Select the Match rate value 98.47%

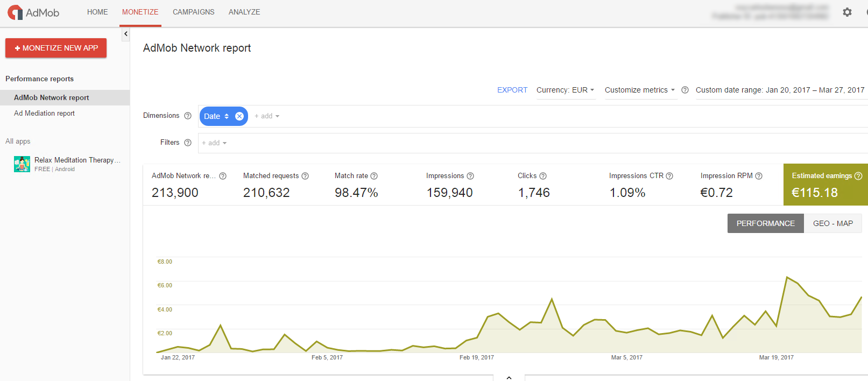tap(356, 193)
